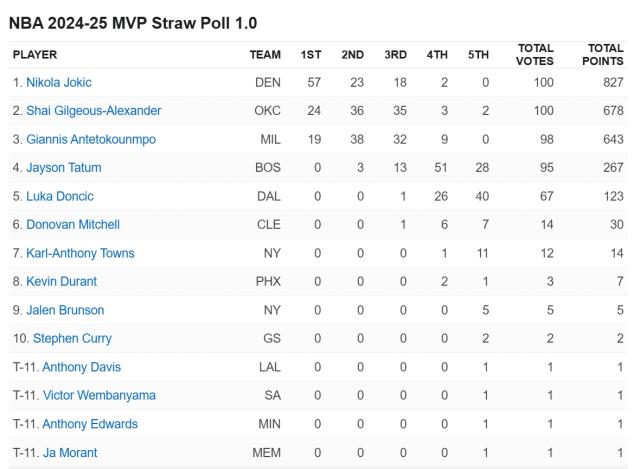Click the TOTAL VOTES column header

point(536,54)
